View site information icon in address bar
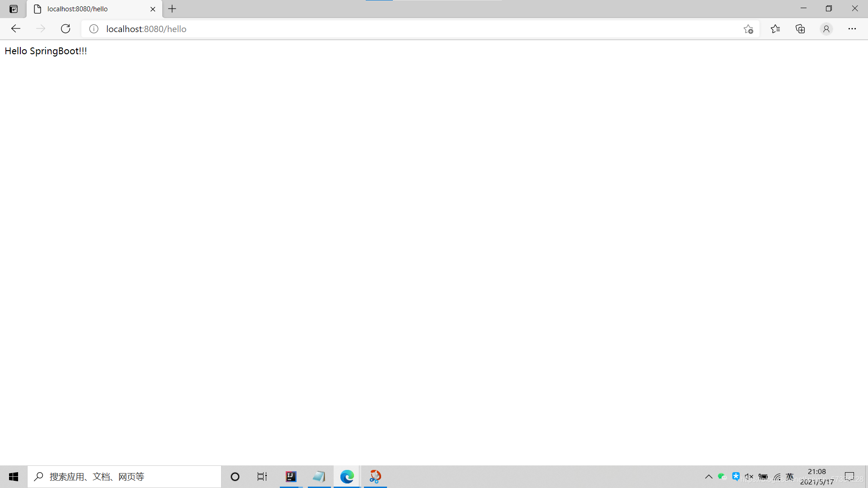This screenshot has height=488, width=868. pos(94,29)
